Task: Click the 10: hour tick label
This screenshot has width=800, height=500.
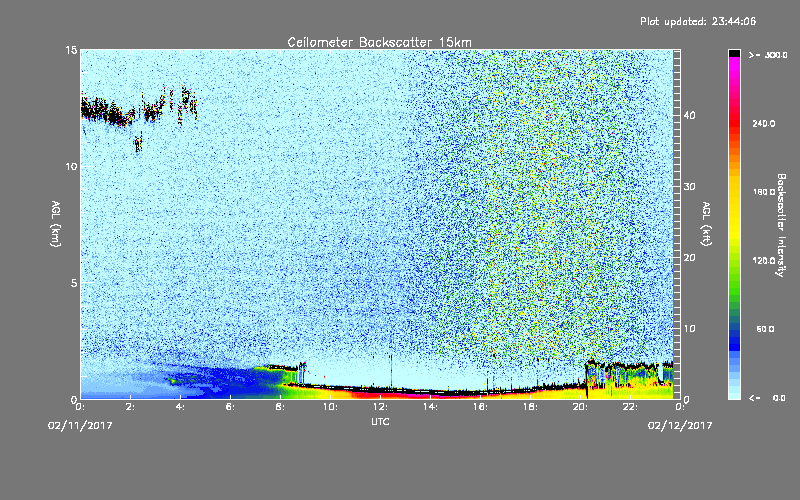Action: tap(330, 407)
